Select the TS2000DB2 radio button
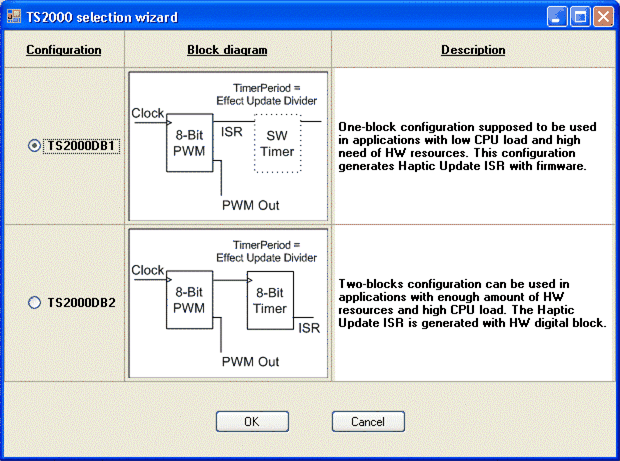This screenshot has height=461, width=620. click(x=35, y=302)
